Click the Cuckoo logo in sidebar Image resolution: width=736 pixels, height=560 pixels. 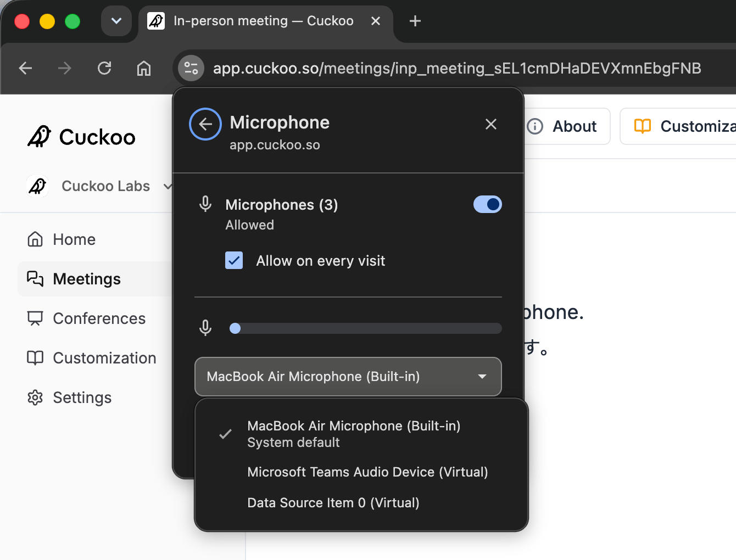[81, 137]
